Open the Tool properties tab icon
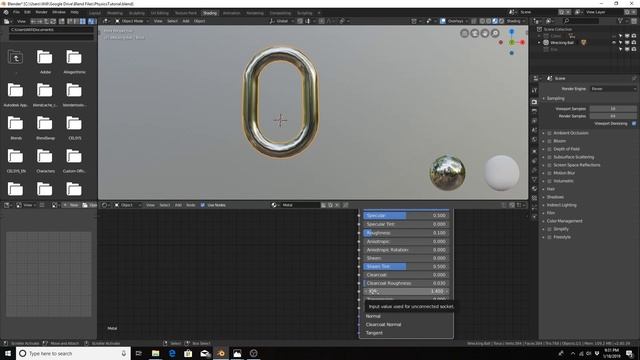This screenshot has height=360, width=640. tap(534, 91)
